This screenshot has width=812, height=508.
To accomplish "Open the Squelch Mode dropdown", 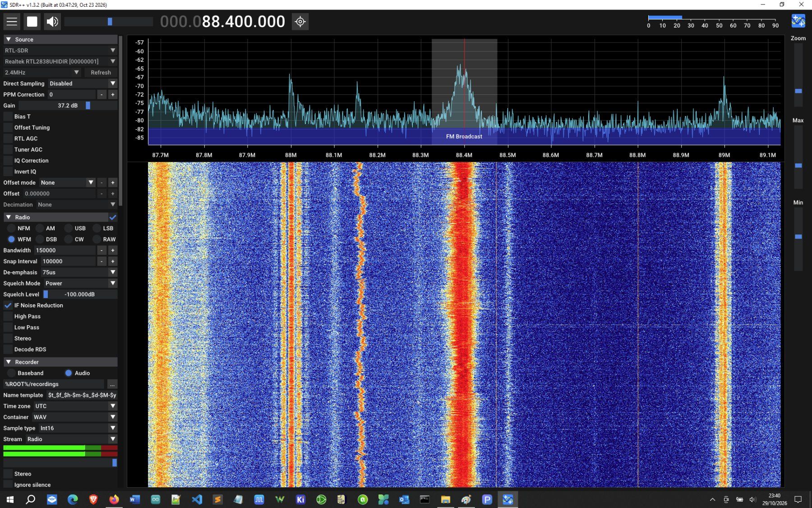I will (x=80, y=283).
